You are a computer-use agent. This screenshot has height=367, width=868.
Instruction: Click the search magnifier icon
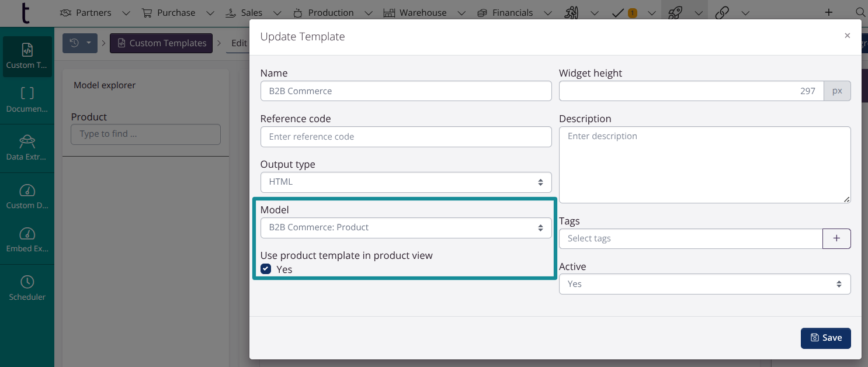tap(860, 12)
